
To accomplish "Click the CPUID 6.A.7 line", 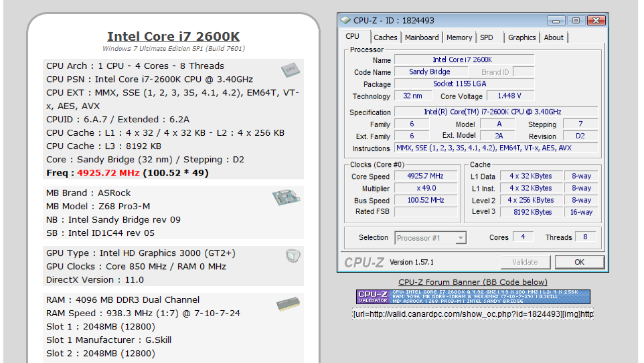I will 118,120.
